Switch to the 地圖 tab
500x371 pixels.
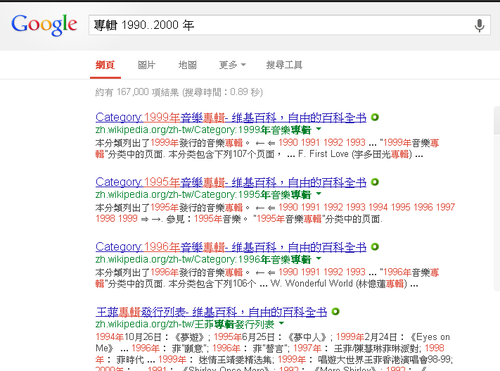[187, 65]
